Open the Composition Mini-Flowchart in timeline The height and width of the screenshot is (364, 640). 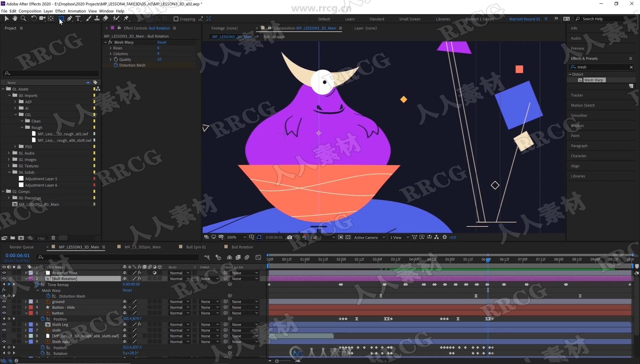click(207, 257)
